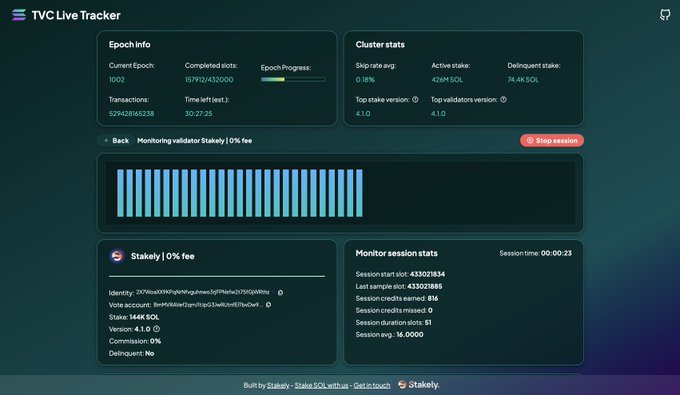Select the active stake value 426M SOL
Screen dimensions: 680x395
click(x=447, y=80)
